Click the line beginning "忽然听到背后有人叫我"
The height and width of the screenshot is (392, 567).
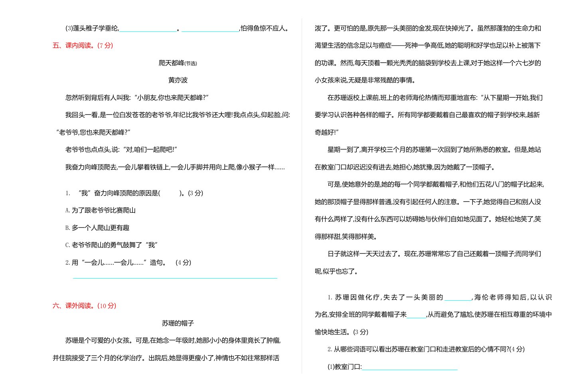pyautogui.click(x=137, y=98)
